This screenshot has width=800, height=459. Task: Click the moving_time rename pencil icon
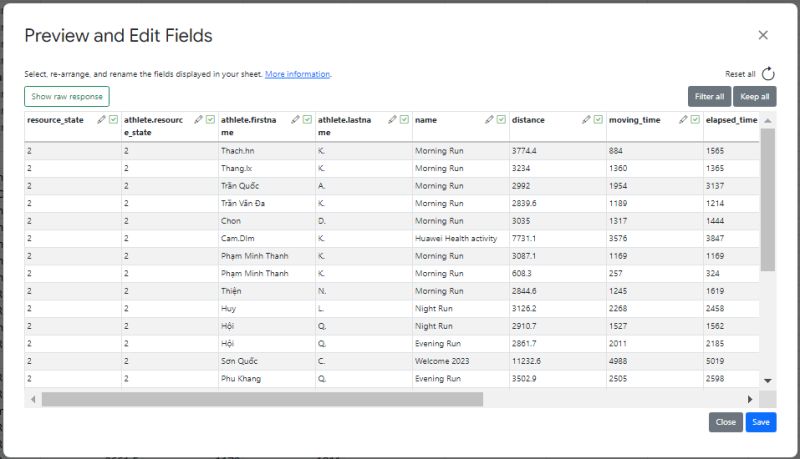pyautogui.click(x=683, y=119)
